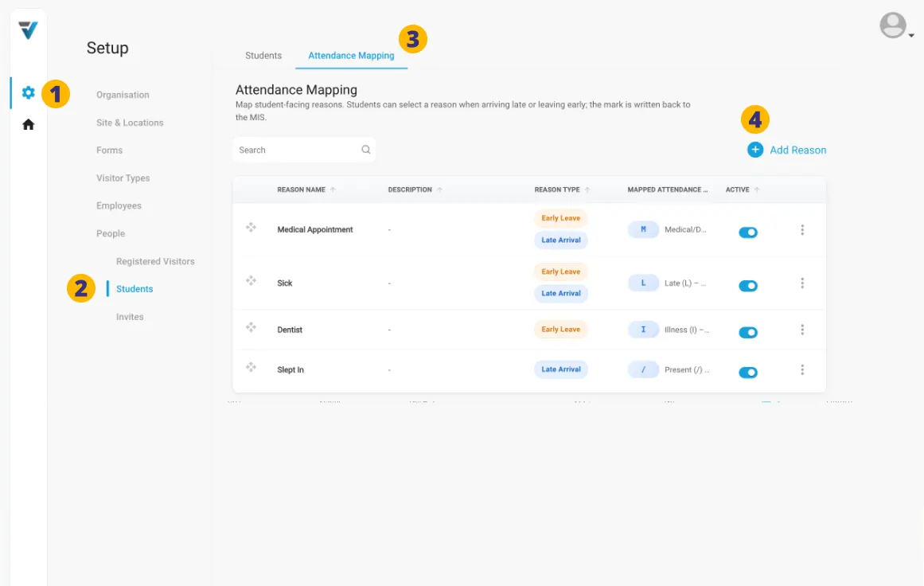Click the Illness (I) mapped attendance text
The image size is (924, 586).
coord(687,330)
